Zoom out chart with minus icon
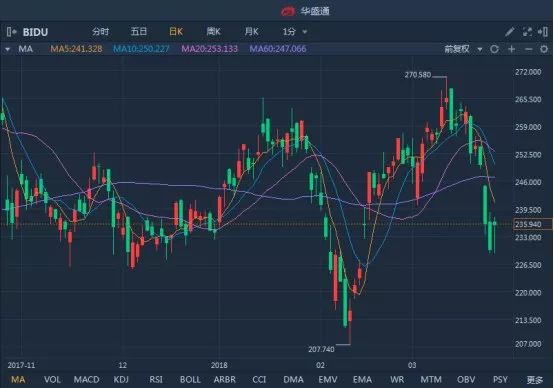Screen dimensions: 554x388 tap(528, 49)
